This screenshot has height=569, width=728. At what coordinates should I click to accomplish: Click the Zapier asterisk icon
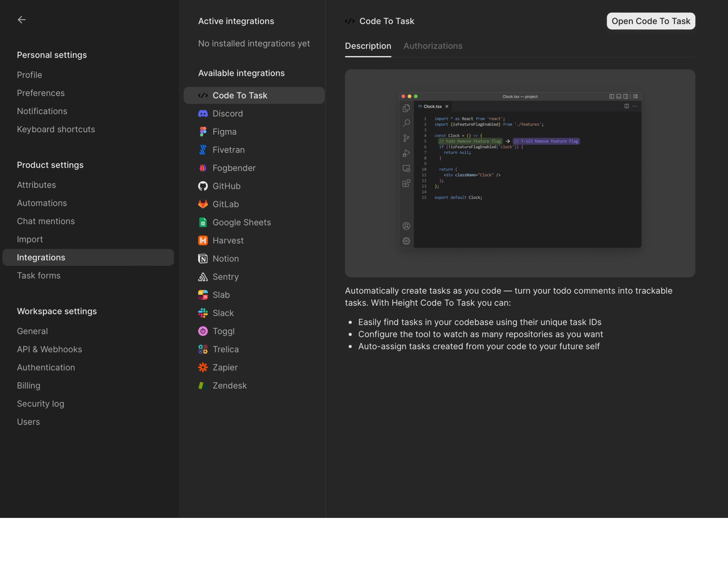coord(203,367)
